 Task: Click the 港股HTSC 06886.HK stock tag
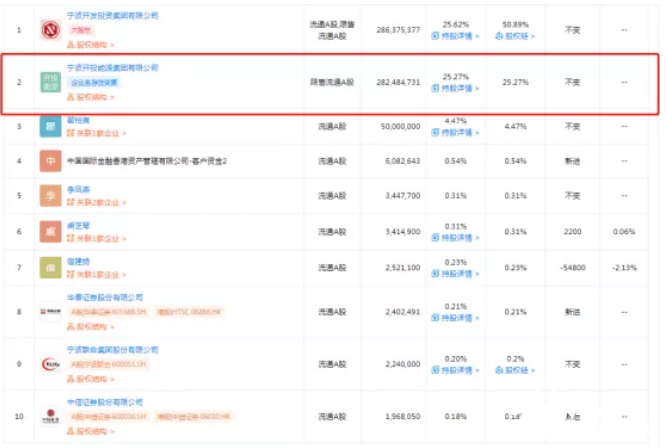pos(189,312)
